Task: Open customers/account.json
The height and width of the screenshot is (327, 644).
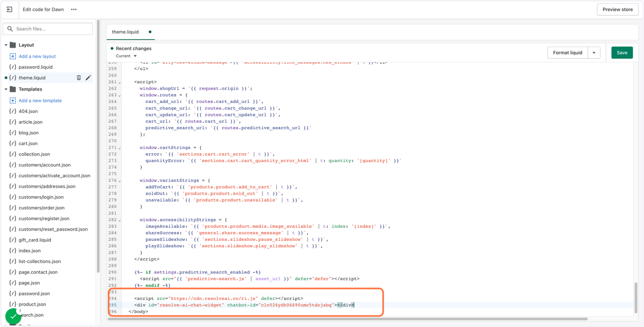Action: point(45,165)
